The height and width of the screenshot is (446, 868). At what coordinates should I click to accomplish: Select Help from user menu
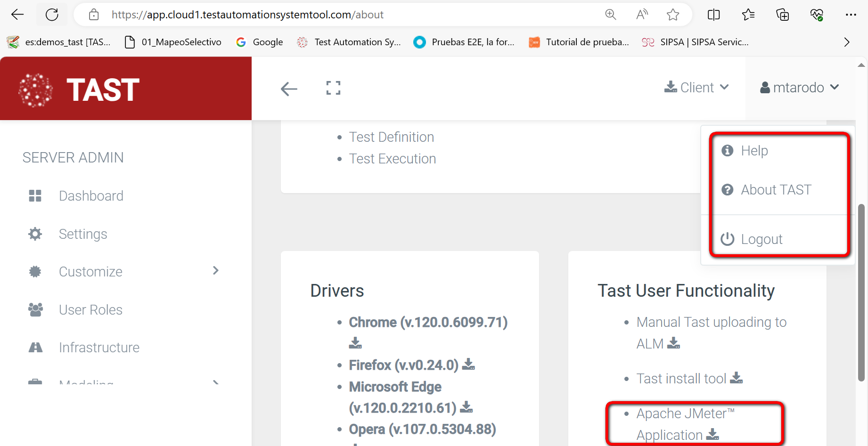tap(754, 151)
